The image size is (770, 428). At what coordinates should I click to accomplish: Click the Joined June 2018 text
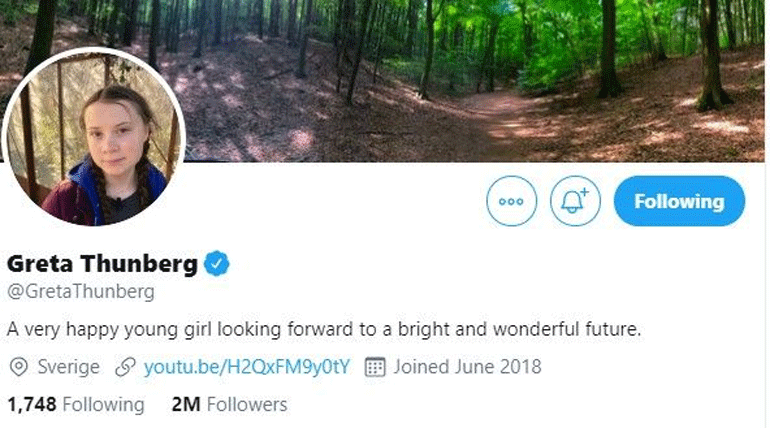click(467, 367)
